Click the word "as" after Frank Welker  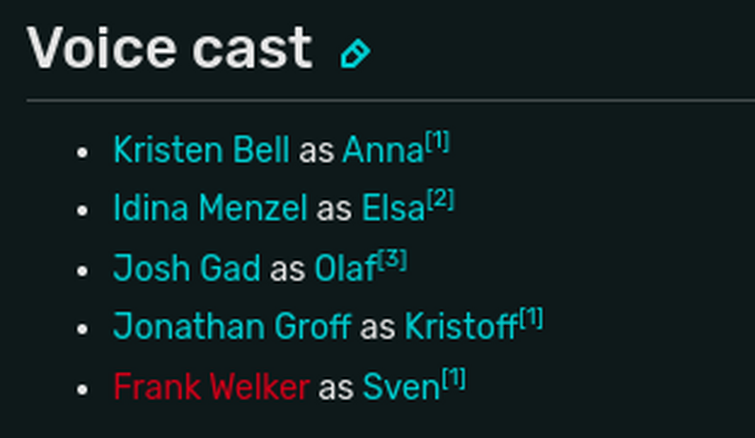tap(336, 387)
